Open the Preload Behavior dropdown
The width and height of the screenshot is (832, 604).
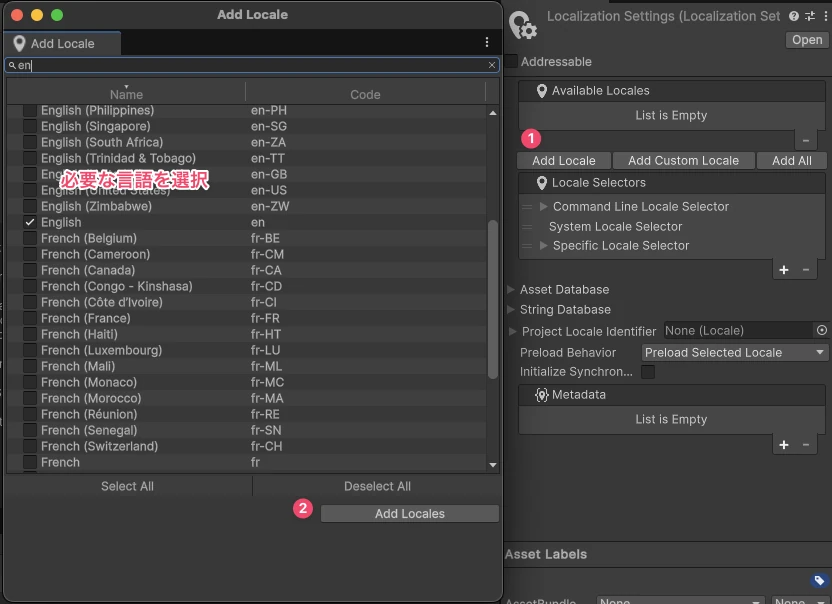tap(734, 352)
